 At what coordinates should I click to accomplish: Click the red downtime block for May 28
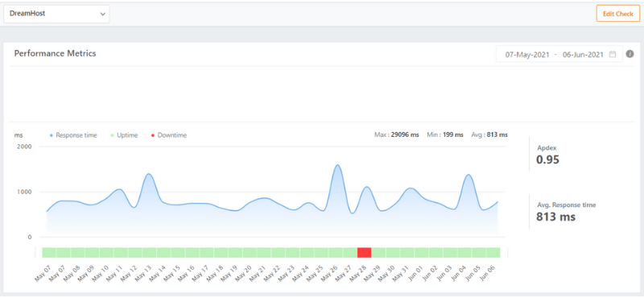(x=365, y=252)
